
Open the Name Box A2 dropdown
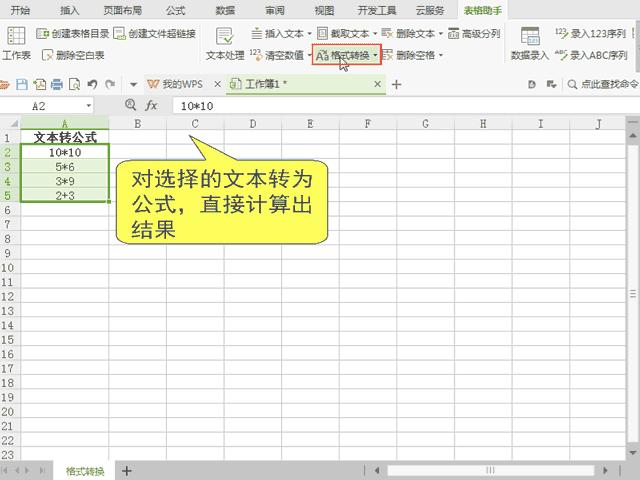pos(89,106)
